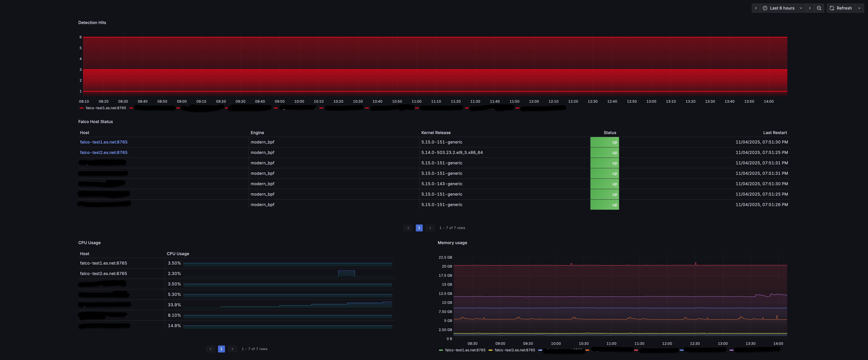This screenshot has height=360, width=868.
Task: Open the Last 6 hours time picker
Action: pos(782,8)
